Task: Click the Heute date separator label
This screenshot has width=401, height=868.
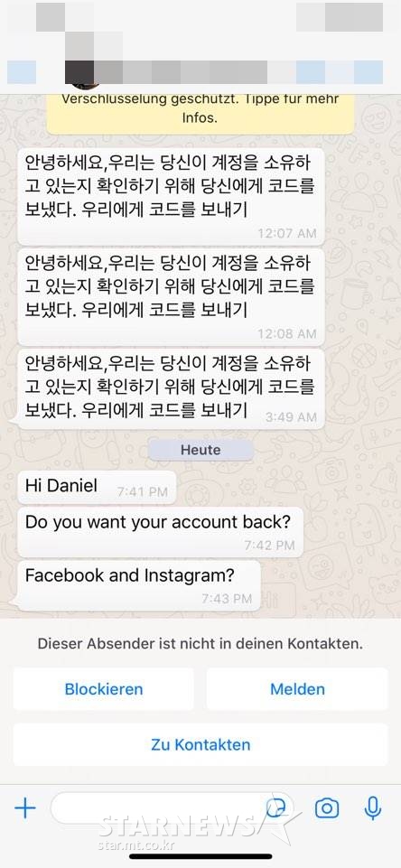Action: click(x=200, y=450)
